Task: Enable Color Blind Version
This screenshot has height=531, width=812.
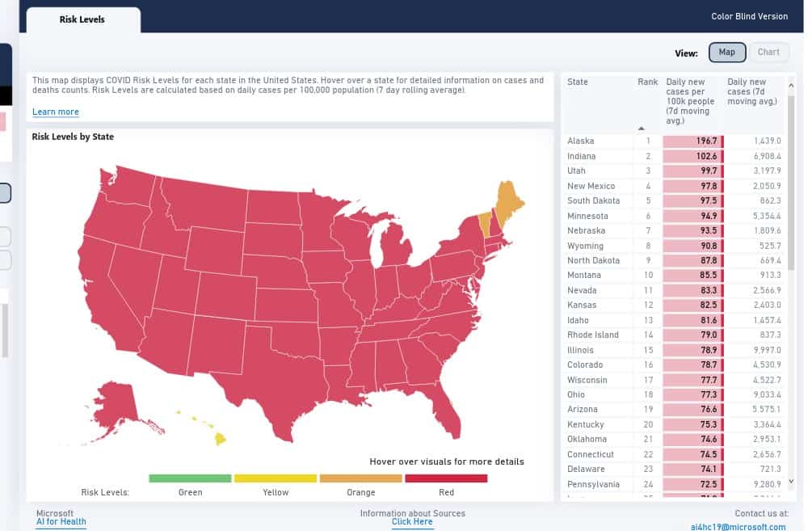Action: pyautogui.click(x=749, y=16)
